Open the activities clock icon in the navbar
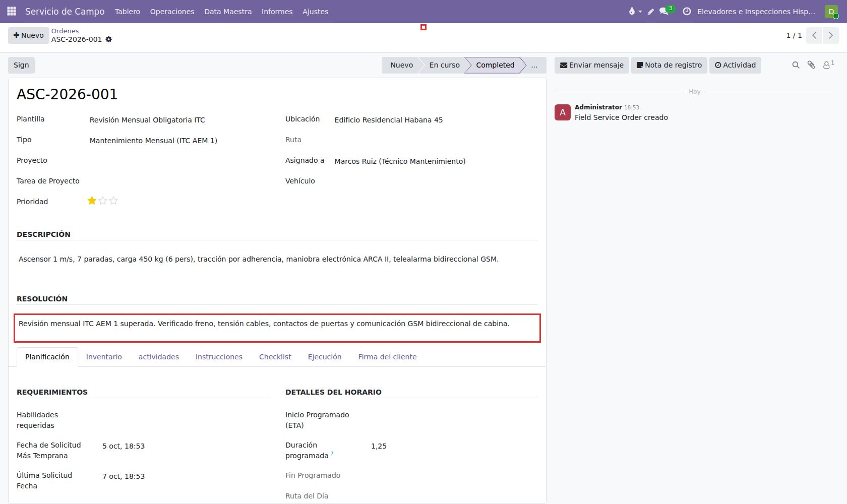 687,11
